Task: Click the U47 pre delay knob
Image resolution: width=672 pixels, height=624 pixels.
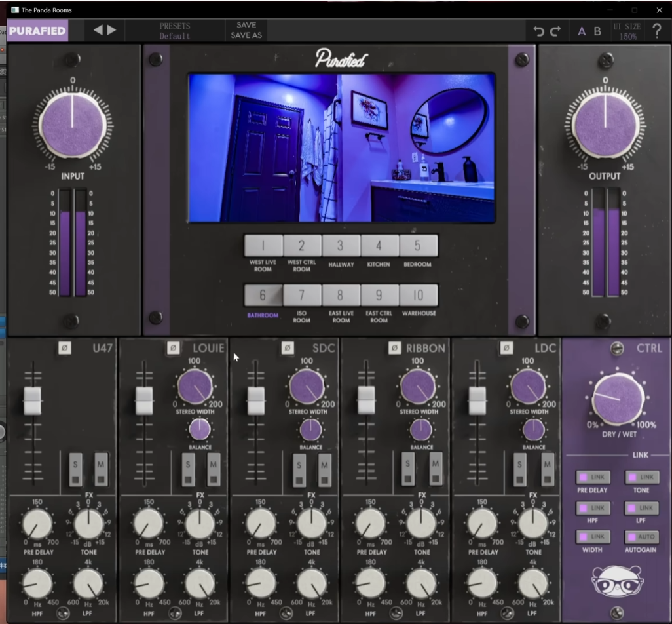Action: (37, 524)
